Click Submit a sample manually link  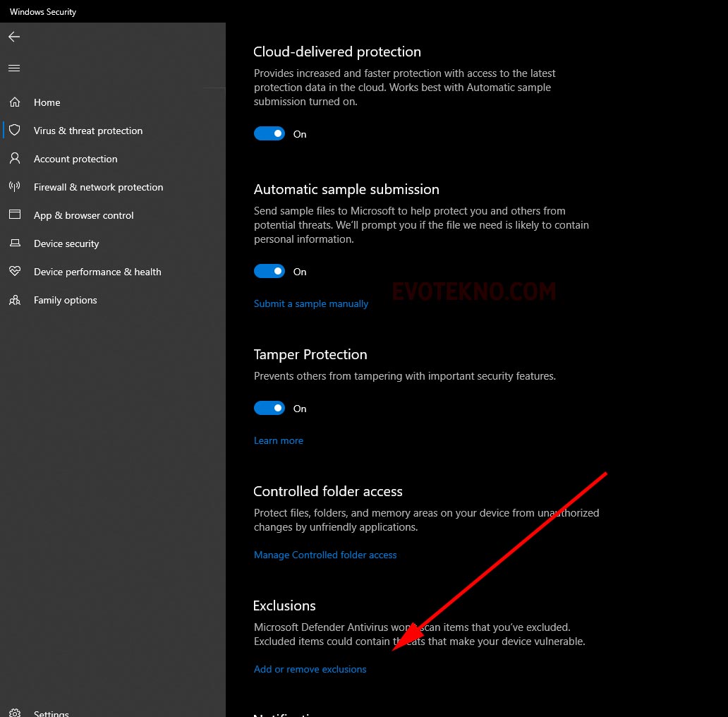tap(311, 304)
